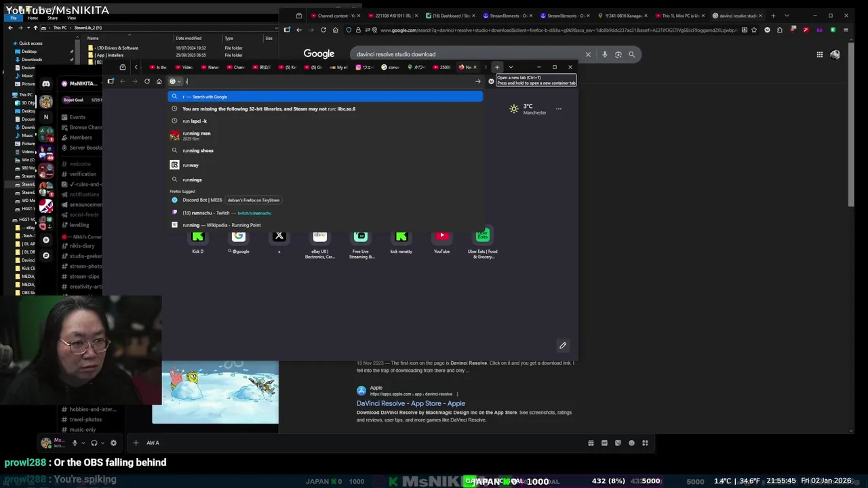Open Discord user settings gear
The image size is (868, 488).
point(113,443)
